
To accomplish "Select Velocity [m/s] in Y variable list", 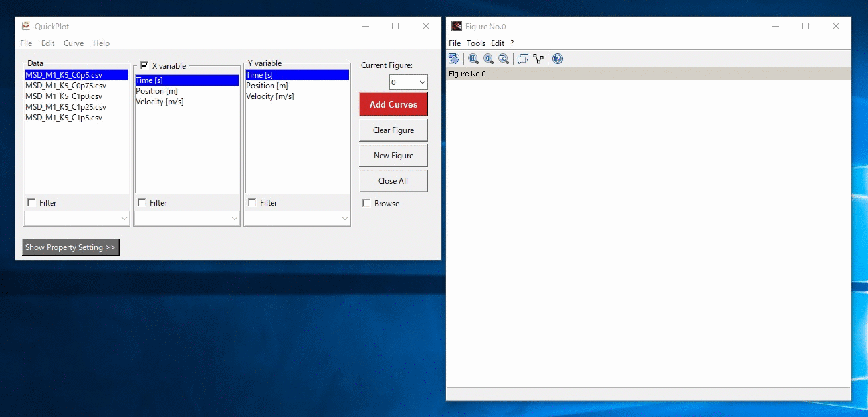I will pos(297,96).
